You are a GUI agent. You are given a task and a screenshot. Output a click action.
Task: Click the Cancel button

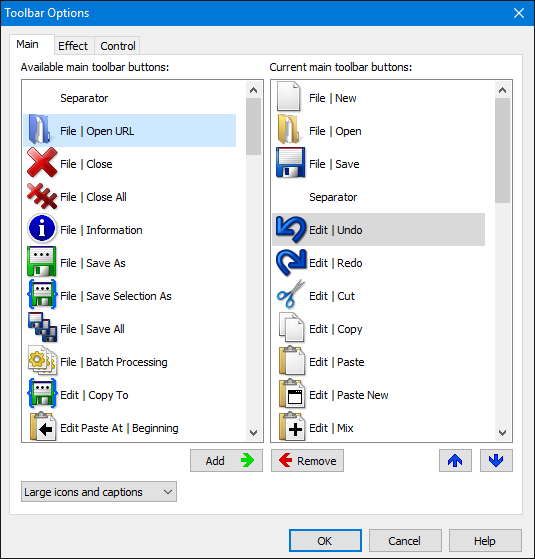(x=405, y=540)
